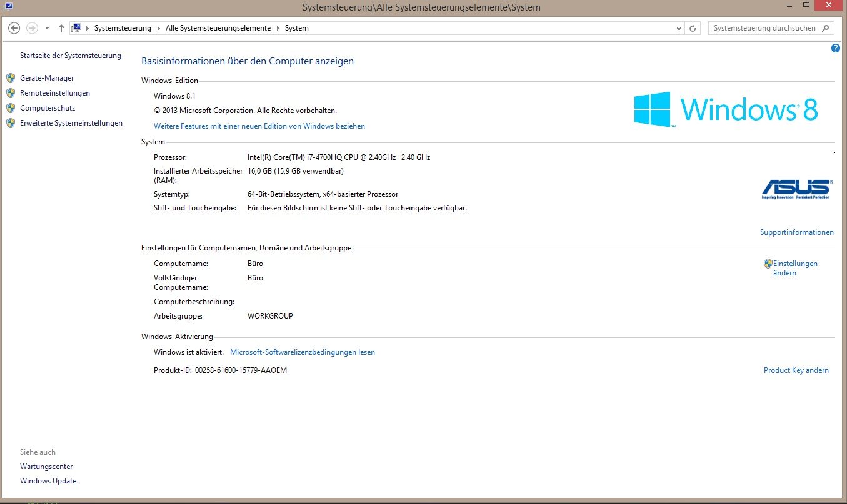Viewport: 847px width, 504px height.
Task: Open the address bar history dropdown
Action: pos(679,28)
